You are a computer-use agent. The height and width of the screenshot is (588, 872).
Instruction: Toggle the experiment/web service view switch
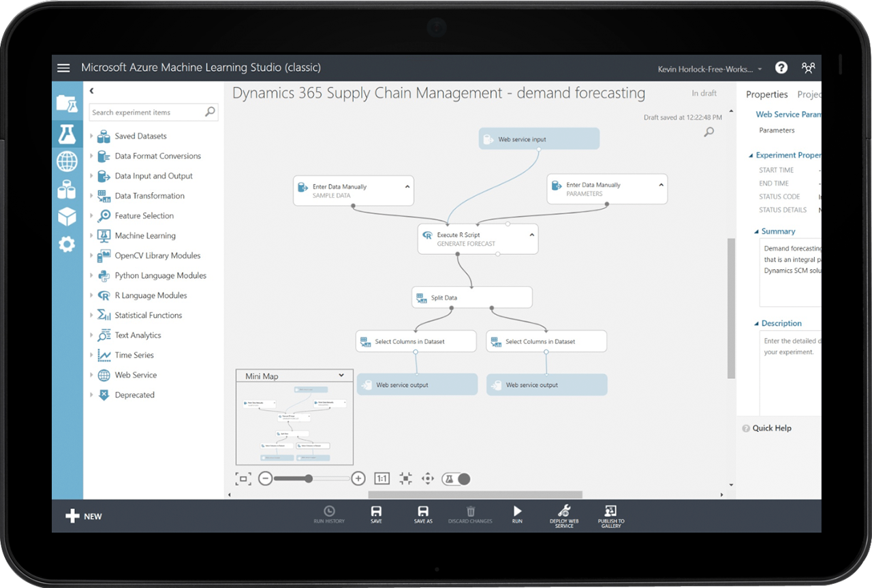pyautogui.click(x=456, y=479)
